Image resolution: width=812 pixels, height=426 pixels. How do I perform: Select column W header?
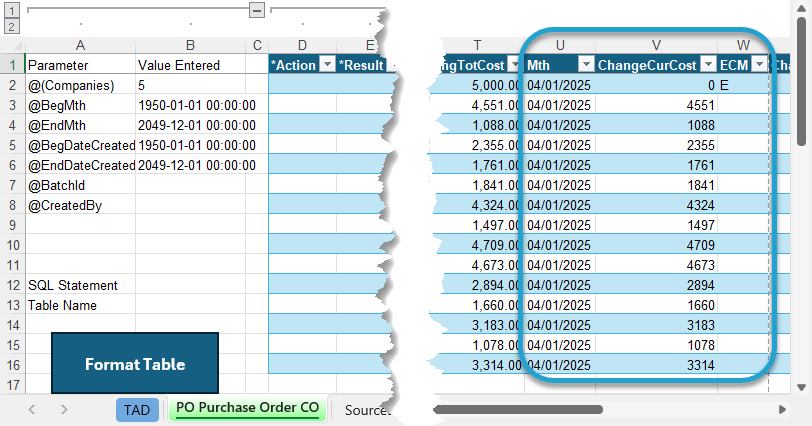(x=743, y=46)
